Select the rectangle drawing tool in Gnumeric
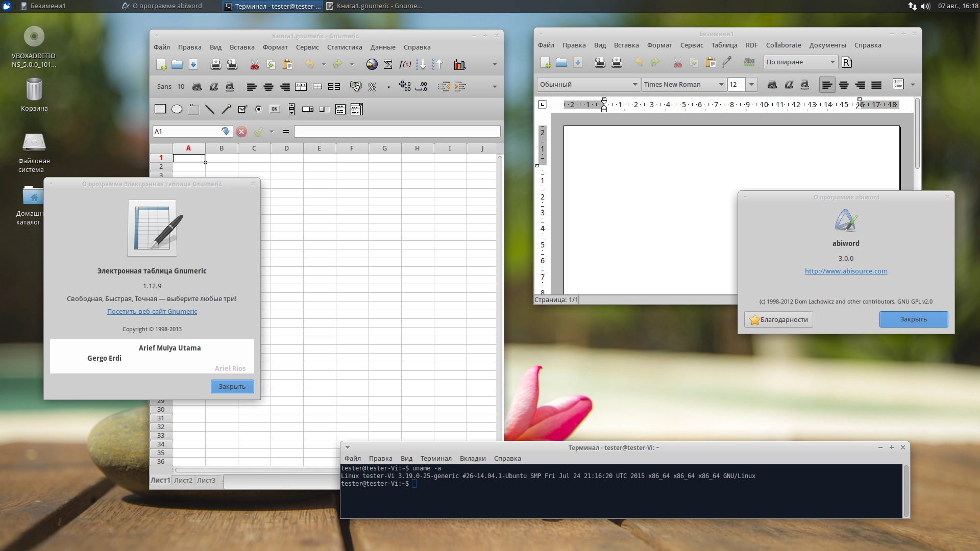Screen dimensions: 980x551 (x=160, y=109)
